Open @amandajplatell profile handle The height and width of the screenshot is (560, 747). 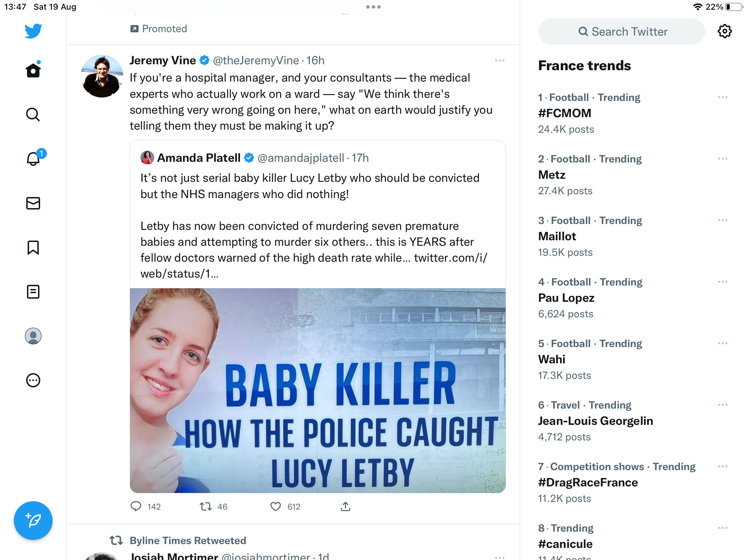pyautogui.click(x=301, y=158)
